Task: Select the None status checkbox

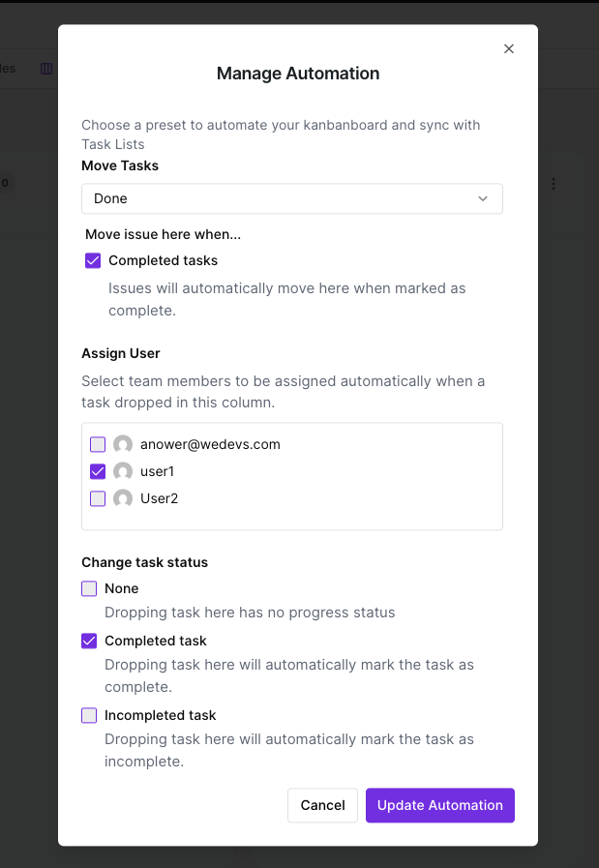Action: point(90,588)
